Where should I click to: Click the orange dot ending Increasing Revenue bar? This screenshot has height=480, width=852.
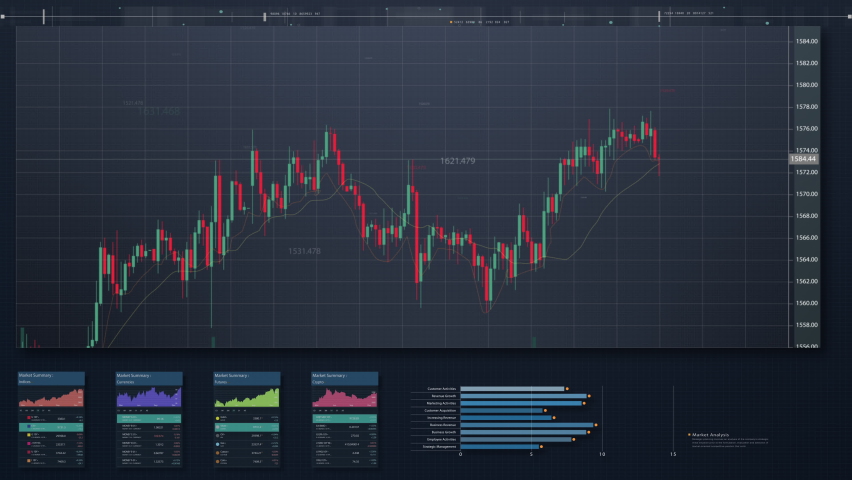tap(554, 417)
